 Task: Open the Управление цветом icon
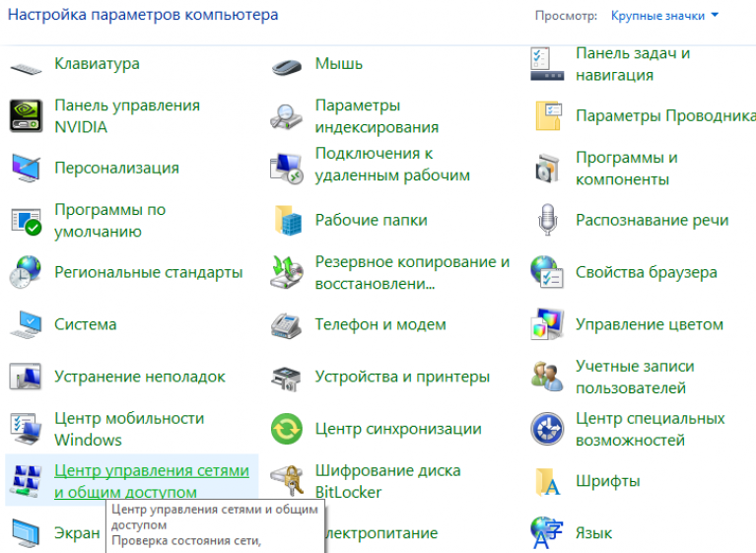(x=547, y=324)
